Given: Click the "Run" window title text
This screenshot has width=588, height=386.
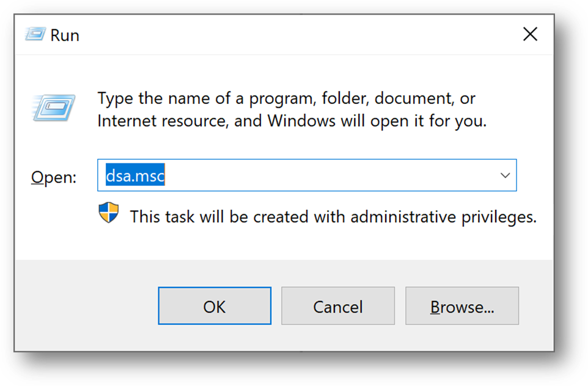Looking at the screenshot, I should pyautogui.click(x=65, y=35).
